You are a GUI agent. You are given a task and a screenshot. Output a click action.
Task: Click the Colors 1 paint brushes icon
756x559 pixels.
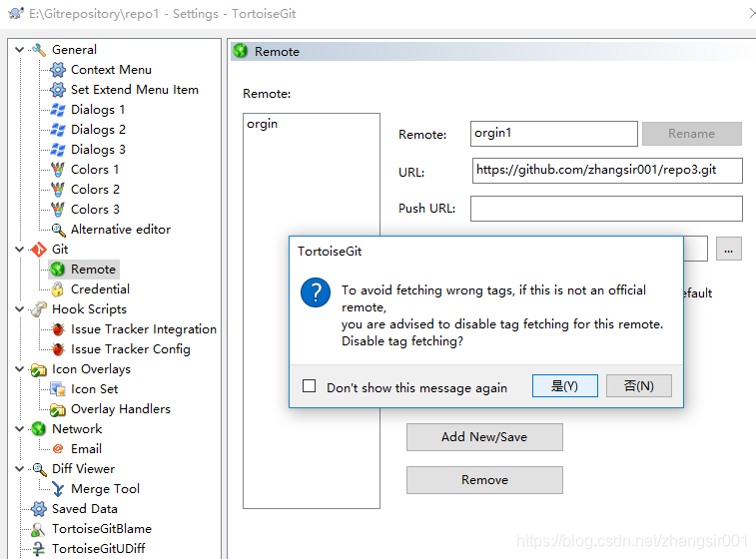click(x=58, y=170)
